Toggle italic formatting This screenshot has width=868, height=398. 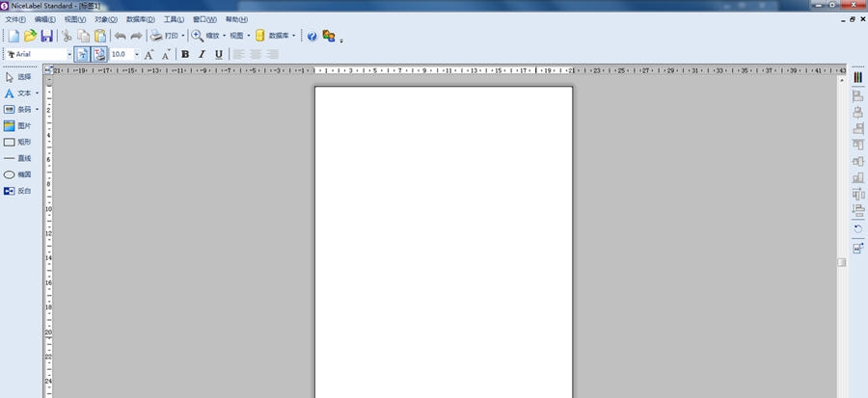(203, 54)
